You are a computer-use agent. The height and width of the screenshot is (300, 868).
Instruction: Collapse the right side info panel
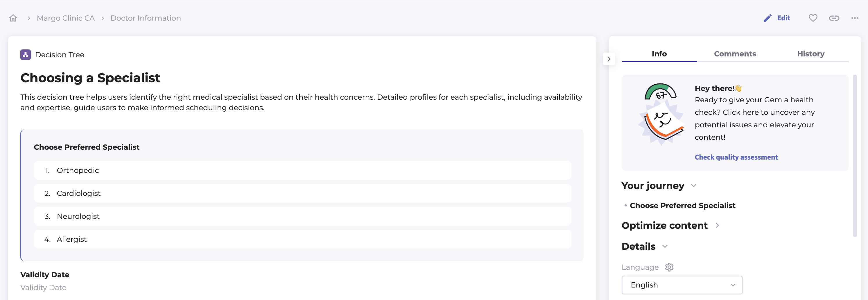(x=609, y=59)
